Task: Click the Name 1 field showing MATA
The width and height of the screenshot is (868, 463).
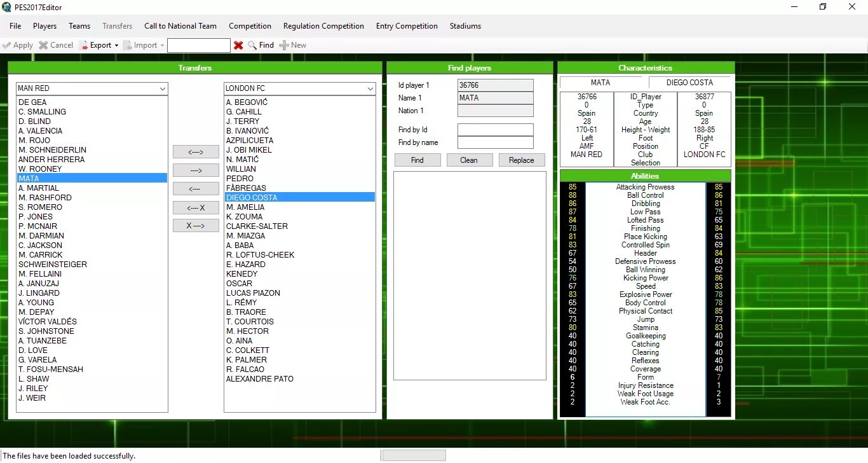Action: 496,98
